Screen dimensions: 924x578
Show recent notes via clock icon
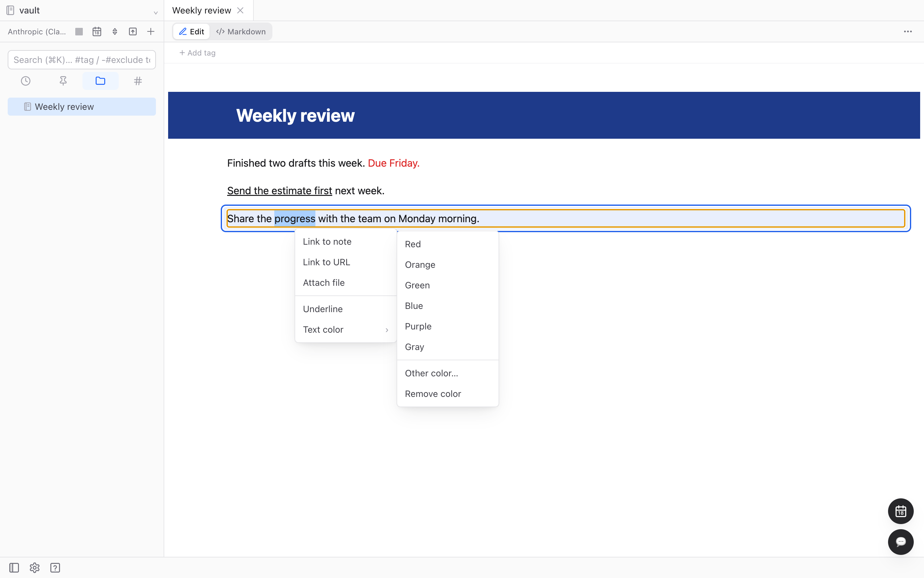point(26,81)
